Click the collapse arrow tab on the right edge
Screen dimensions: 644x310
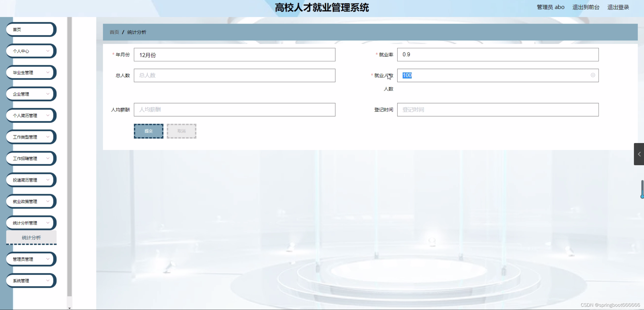(639, 154)
